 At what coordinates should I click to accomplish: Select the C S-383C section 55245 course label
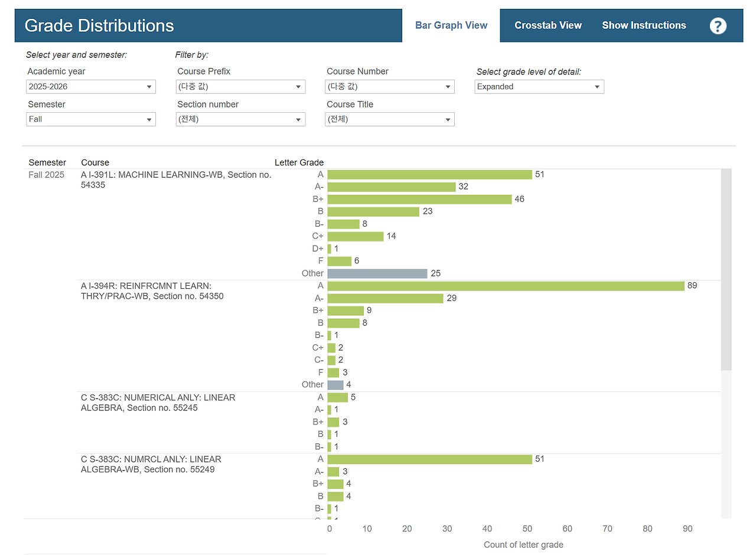point(158,403)
